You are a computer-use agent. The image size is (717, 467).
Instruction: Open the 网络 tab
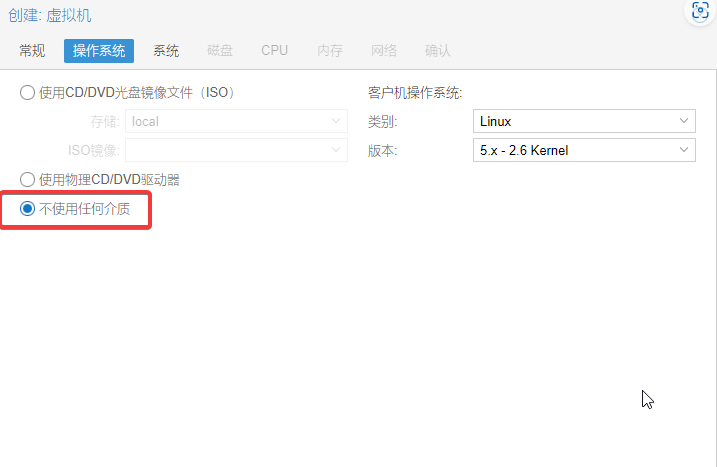pyautogui.click(x=384, y=51)
